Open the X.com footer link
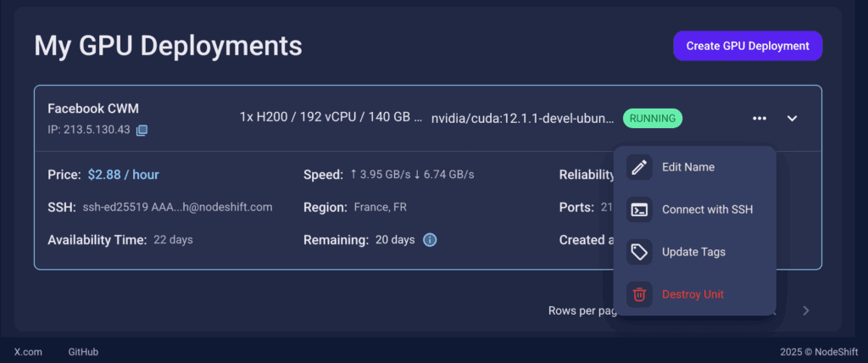Image resolution: width=868 pixels, height=363 pixels. 28,351
